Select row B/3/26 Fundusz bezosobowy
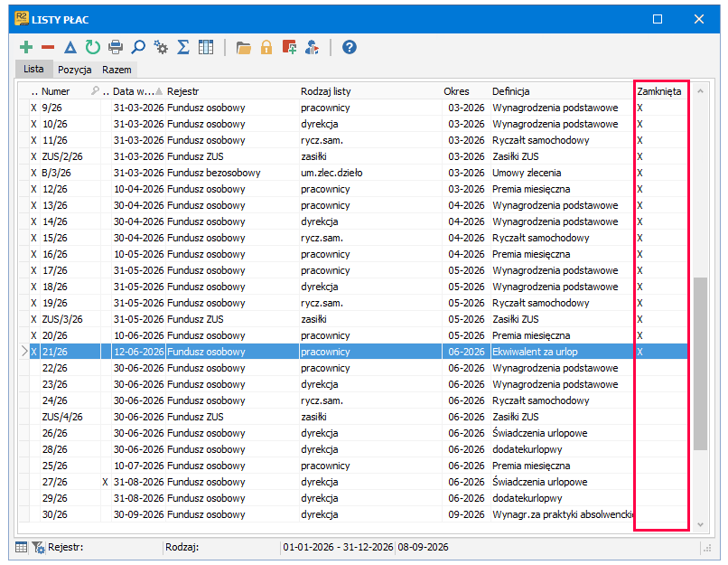The height and width of the screenshot is (565, 728). pos(353,173)
